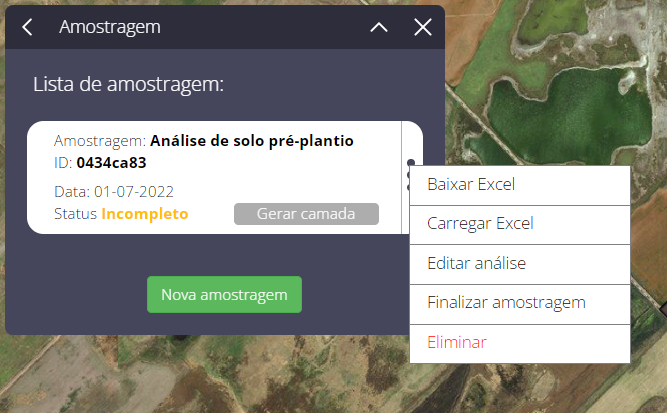
Task: Click the Amostragem panel title
Action: 110,27
